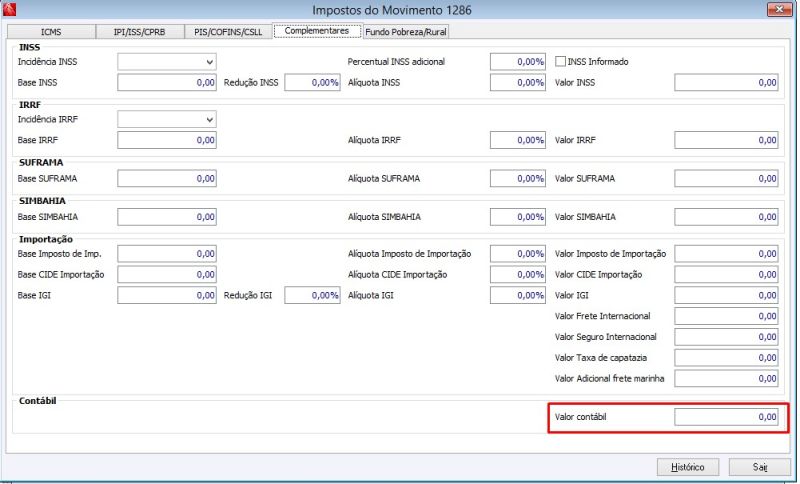The width and height of the screenshot is (800, 484).
Task: Click the Base INSS field
Action: [167, 83]
